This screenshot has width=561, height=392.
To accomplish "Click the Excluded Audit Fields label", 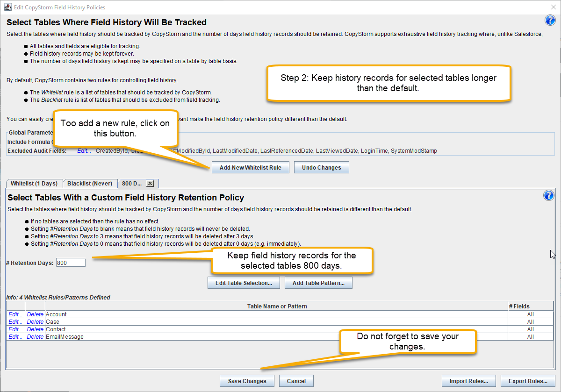I will pyautogui.click(x=37, y=151).
